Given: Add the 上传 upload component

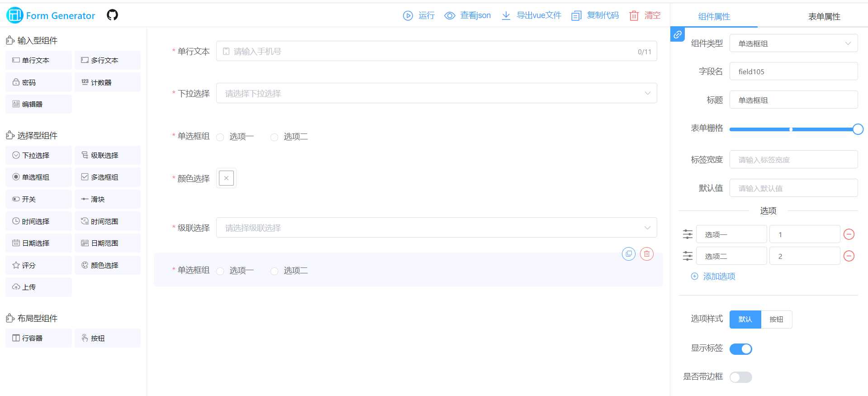Looking at the screenshot, I should (38, 287).
